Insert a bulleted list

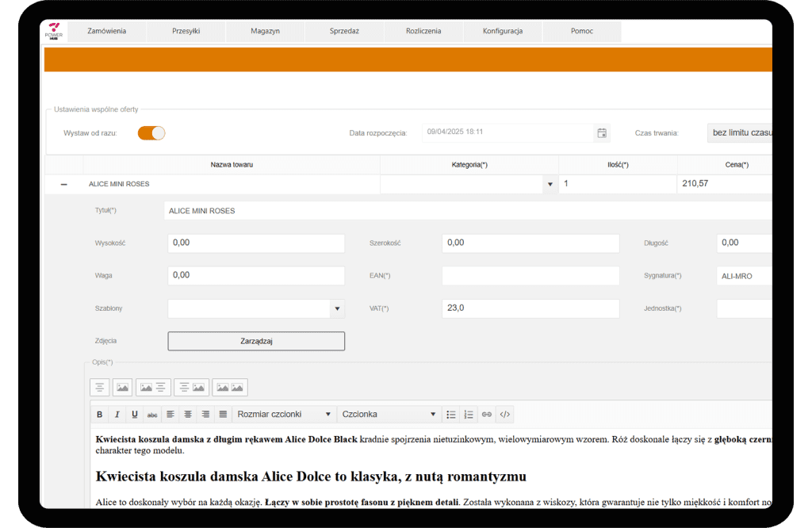pyautogui.click(x=451, y=414)
